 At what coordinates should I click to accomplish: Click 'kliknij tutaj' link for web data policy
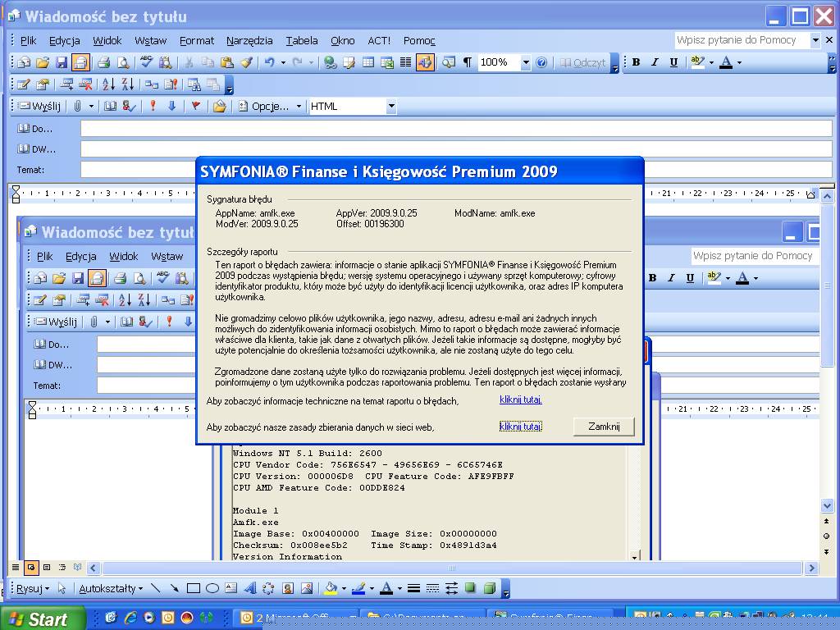pyautogui.click(x=521, y=427)
